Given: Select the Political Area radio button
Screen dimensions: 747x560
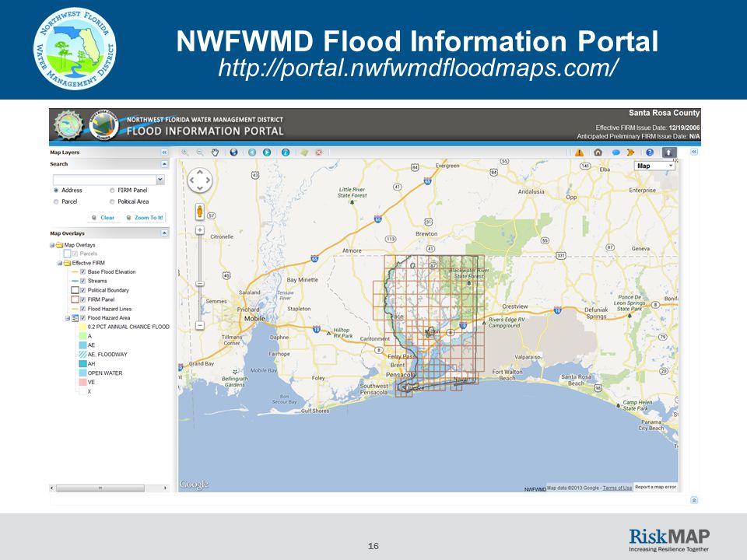Looking at the screenshot, I should (112, 201).
